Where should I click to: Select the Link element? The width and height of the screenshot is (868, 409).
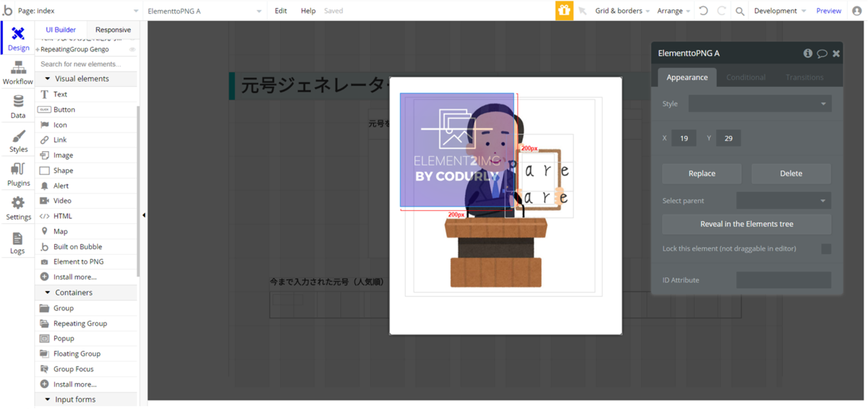point(86,139)
